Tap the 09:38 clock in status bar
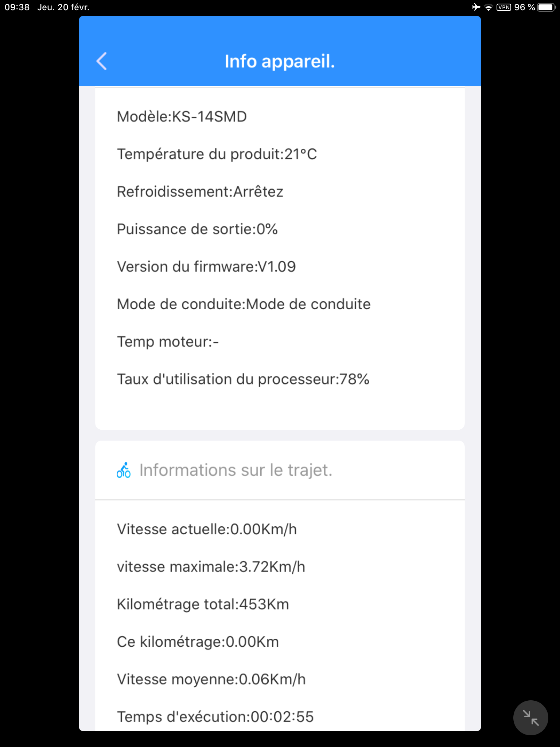Image resolution: width=560 pixels, height=747 pixels. point(17,7)
